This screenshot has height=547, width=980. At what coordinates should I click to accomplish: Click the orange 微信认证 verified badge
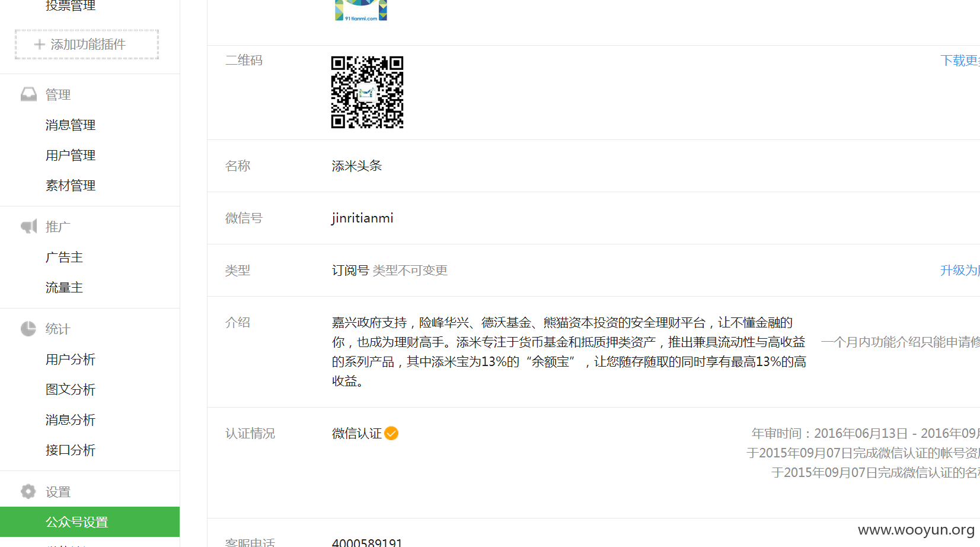(391, 434)
